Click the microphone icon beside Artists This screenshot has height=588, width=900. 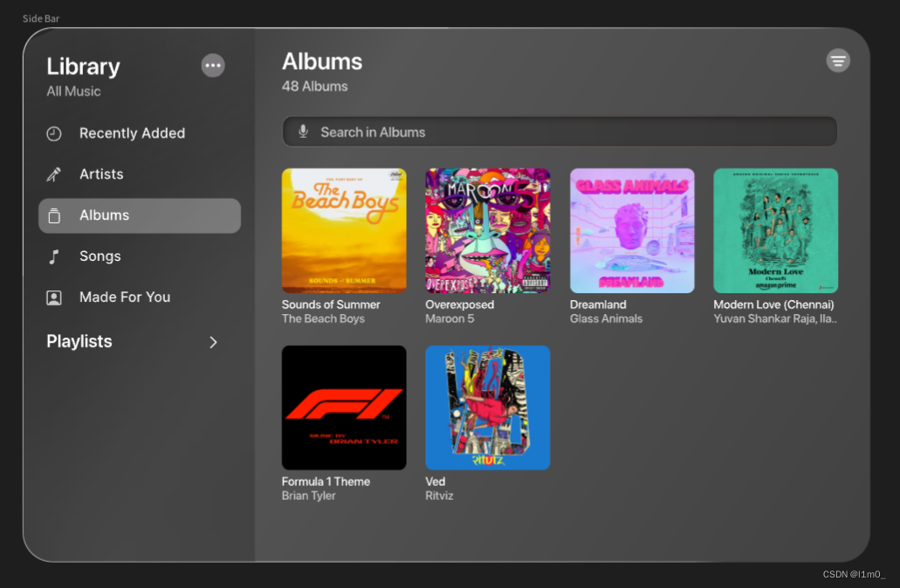click(54, 174)
